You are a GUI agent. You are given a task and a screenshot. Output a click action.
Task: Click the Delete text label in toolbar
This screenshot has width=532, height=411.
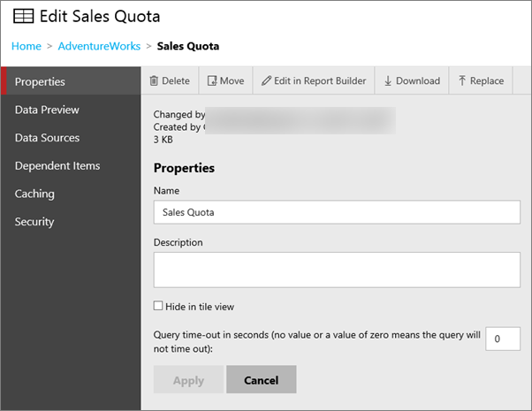tap(176, 80)
